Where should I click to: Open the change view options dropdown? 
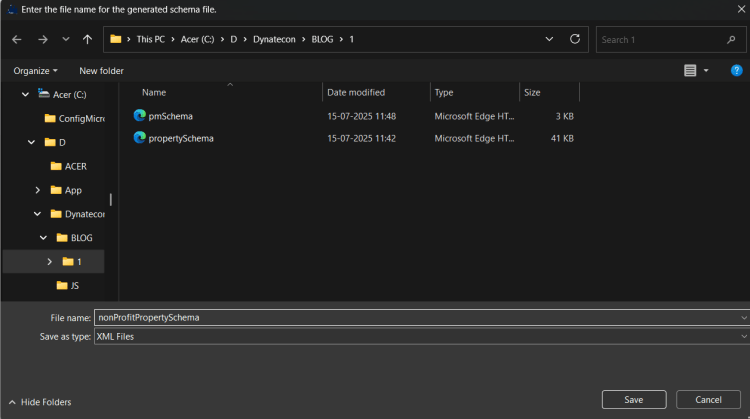pyautogui.click(x=706, y=71)
